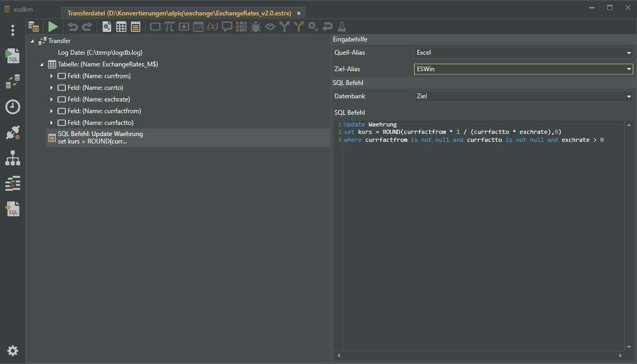This screenshot has width=637, height=364.
Task: Open the hierarchy structure sidebar icon
Action: (13, 158)
